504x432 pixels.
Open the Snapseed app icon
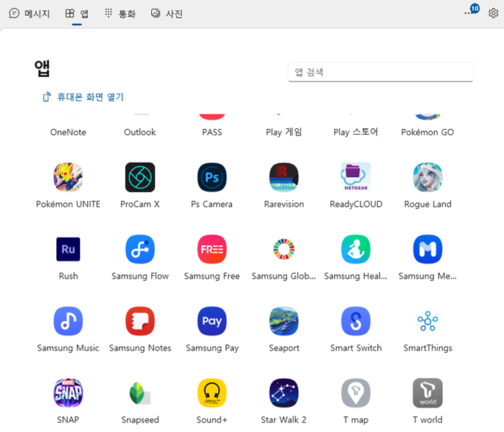[x=140, y=393]
